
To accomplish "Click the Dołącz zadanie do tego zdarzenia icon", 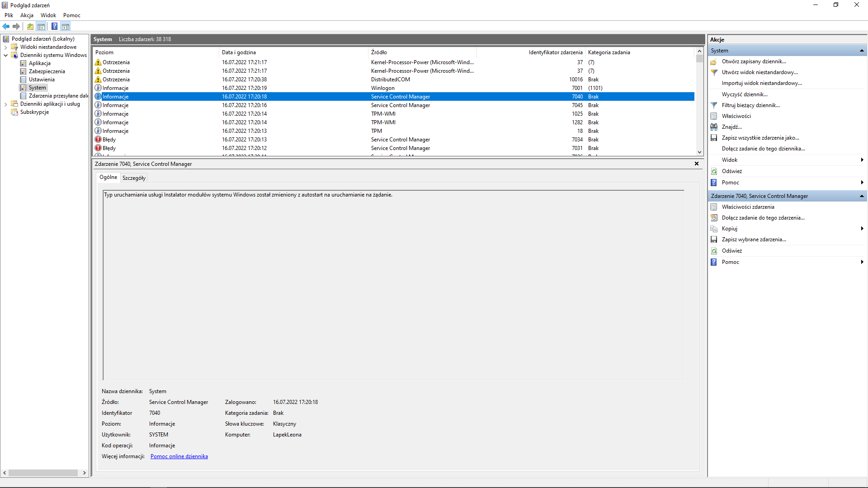I will click(x=714, y=218).
